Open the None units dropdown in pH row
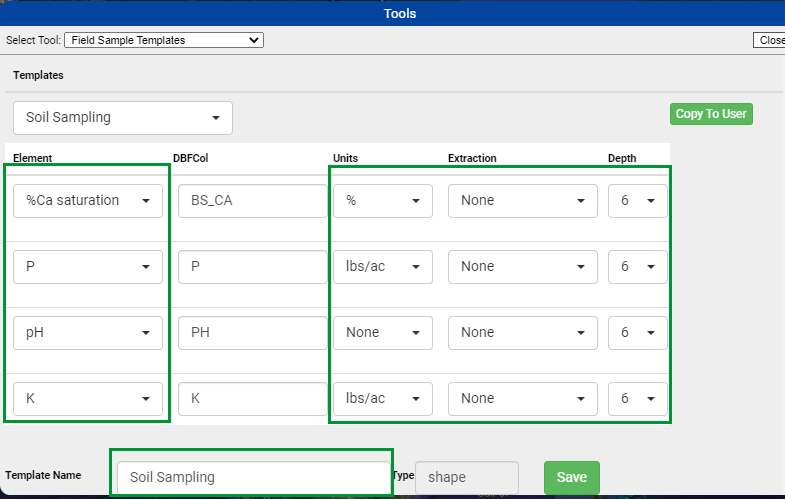Image resolution: width=785 pixels, height=500 pixels. (x=383, y=333)
